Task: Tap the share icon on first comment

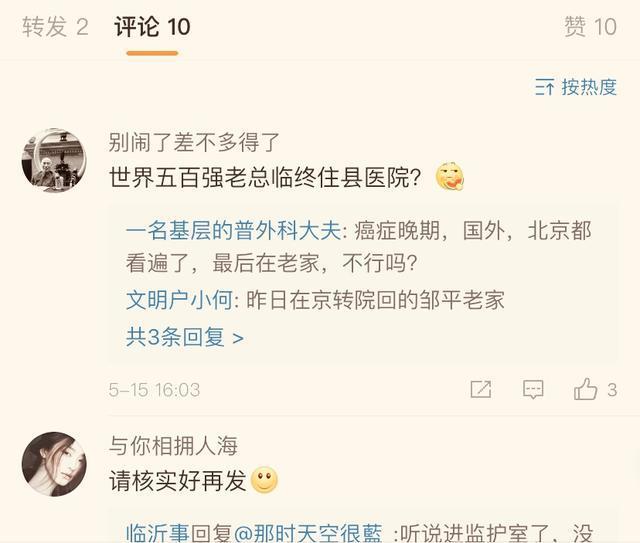Action: point(481,389)
